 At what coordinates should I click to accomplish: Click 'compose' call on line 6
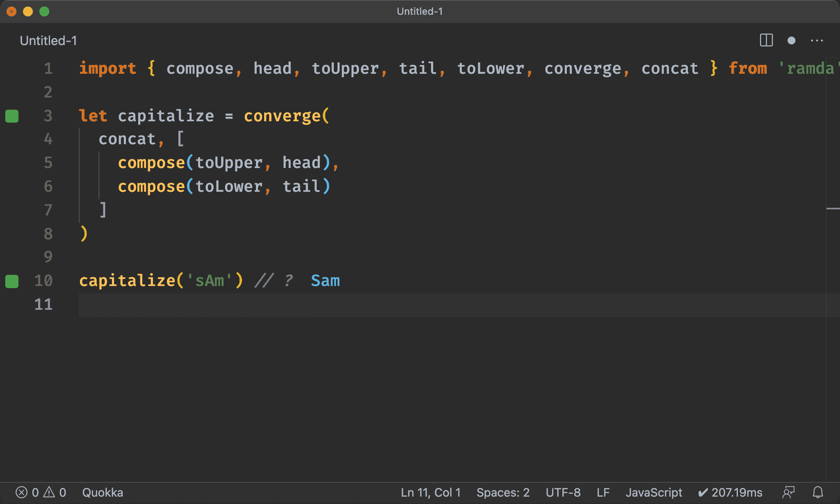tap(151, 186)
